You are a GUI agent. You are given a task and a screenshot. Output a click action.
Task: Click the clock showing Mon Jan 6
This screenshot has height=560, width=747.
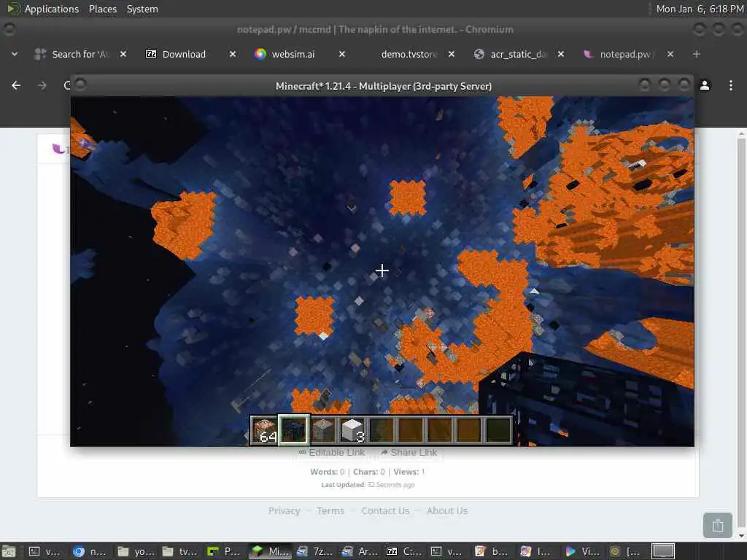tap(700, 9)
